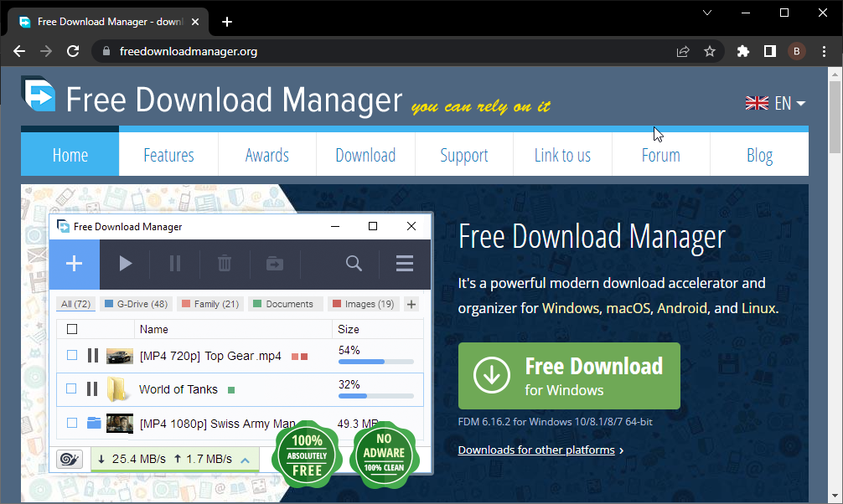This screenshot has height=504, width=843.
Task: Click the Swiss Army Man video thumbnail
Action: point(119,424)
